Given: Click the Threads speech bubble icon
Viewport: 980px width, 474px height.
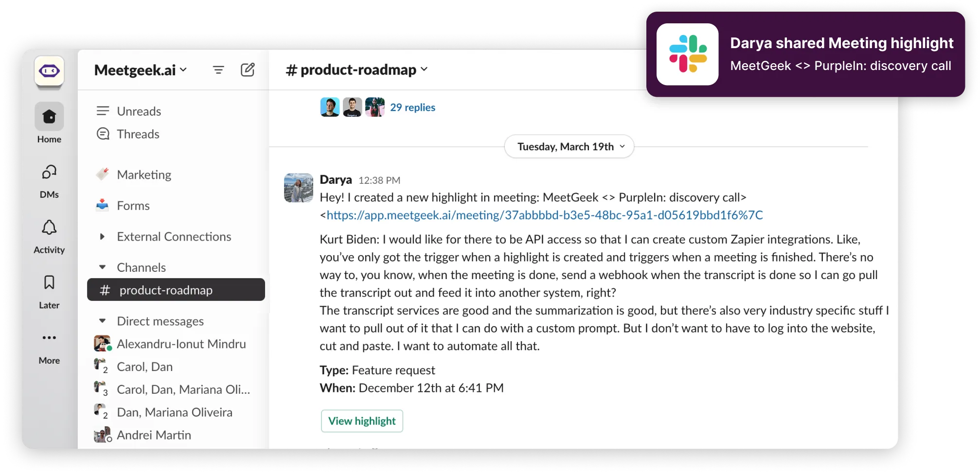Looking at the screenshot, I should 103,134.
